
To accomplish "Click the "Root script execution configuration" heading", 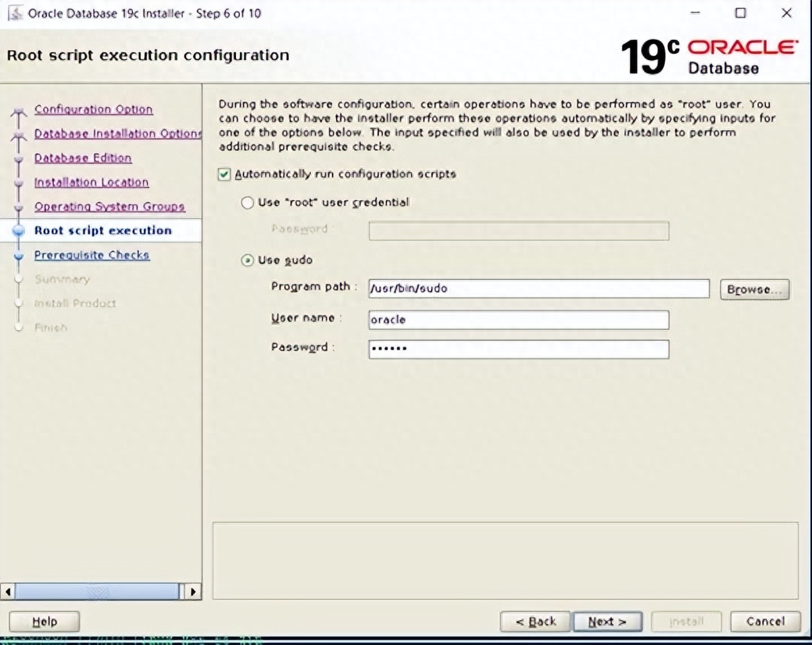I will 148,55.
